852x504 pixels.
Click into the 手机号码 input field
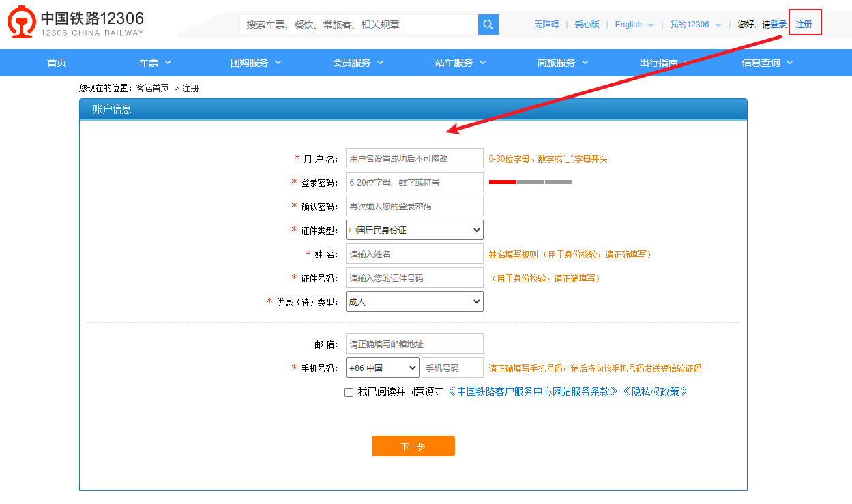(x=452, y=368)
